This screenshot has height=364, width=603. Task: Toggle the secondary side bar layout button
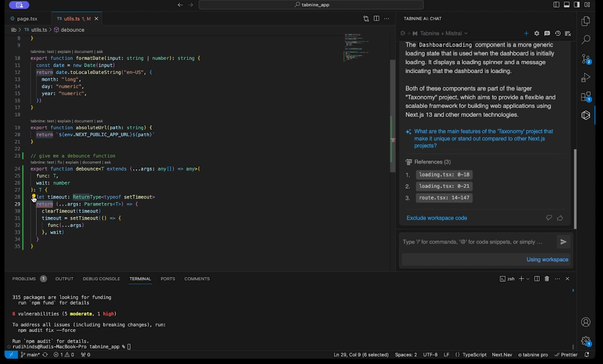click(577, 5)
